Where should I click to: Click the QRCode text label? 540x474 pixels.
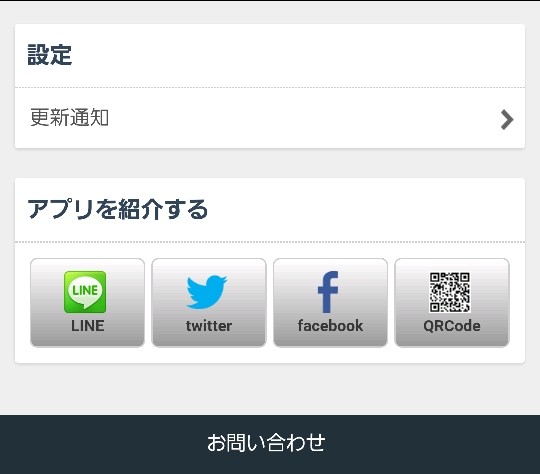tap(452, 326)
